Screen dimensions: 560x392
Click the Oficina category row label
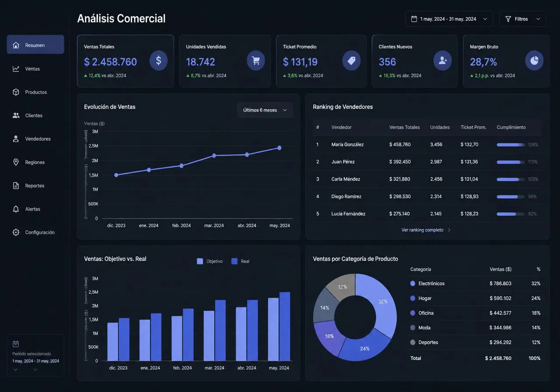pos(426,313)
